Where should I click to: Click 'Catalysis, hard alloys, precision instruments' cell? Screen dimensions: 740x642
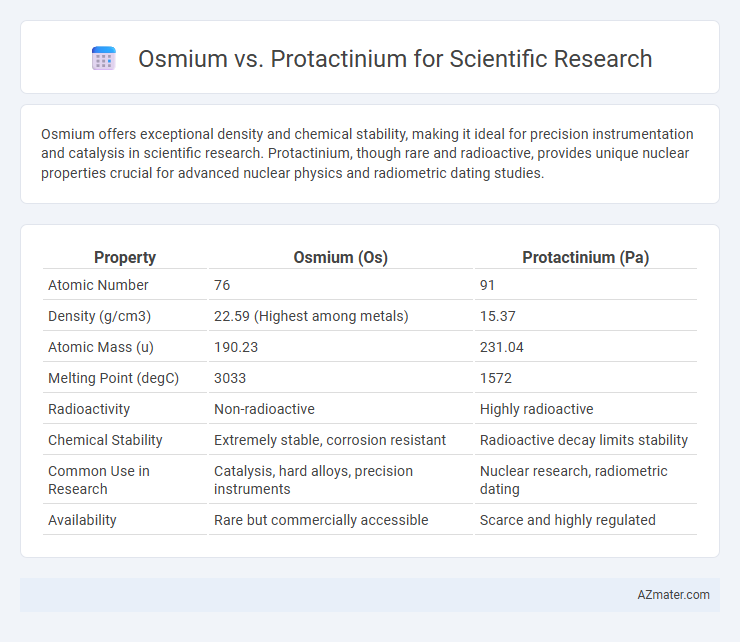coord(313,480)
